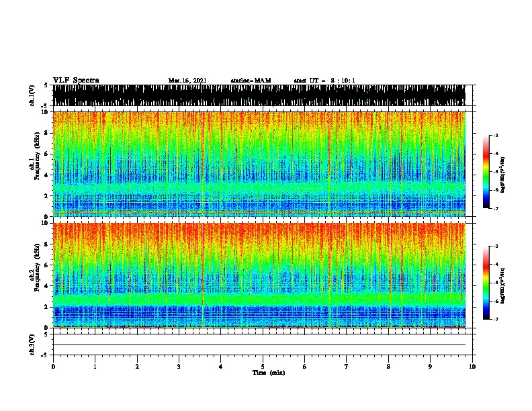Click the ch.2 spectrogram color scale bar

(x=486, y=283)
